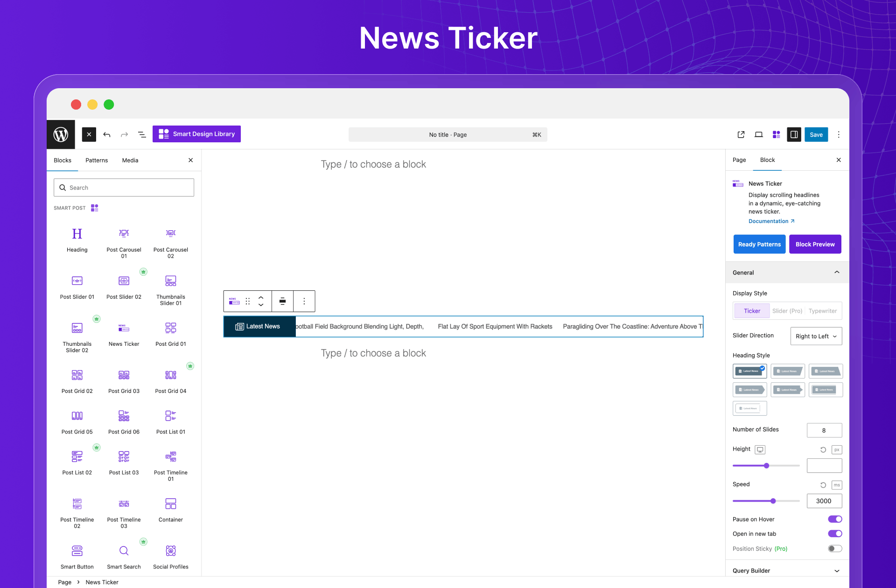Switch to the Page settings tab
Viewport: 896px width, 588px height.
(739, 160)
